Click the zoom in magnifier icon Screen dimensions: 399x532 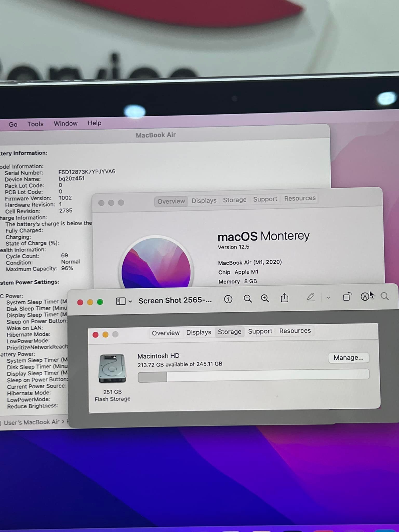(265, 298)
